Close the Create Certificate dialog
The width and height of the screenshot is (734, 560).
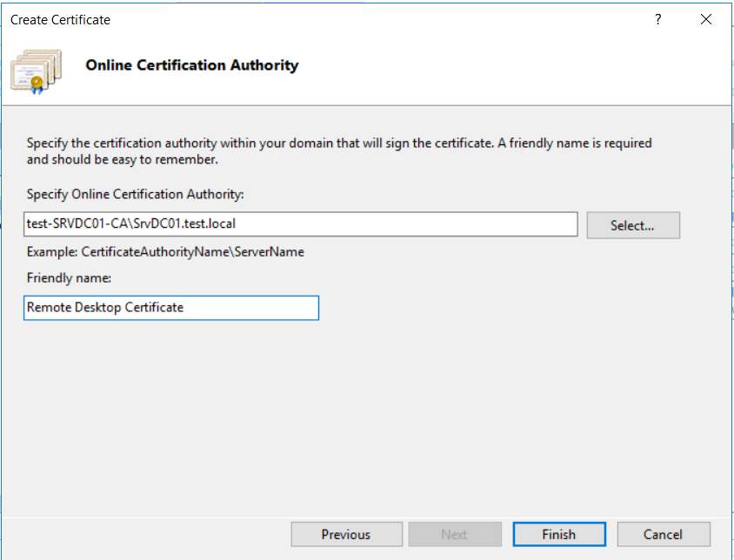click(x=706, y=19)
